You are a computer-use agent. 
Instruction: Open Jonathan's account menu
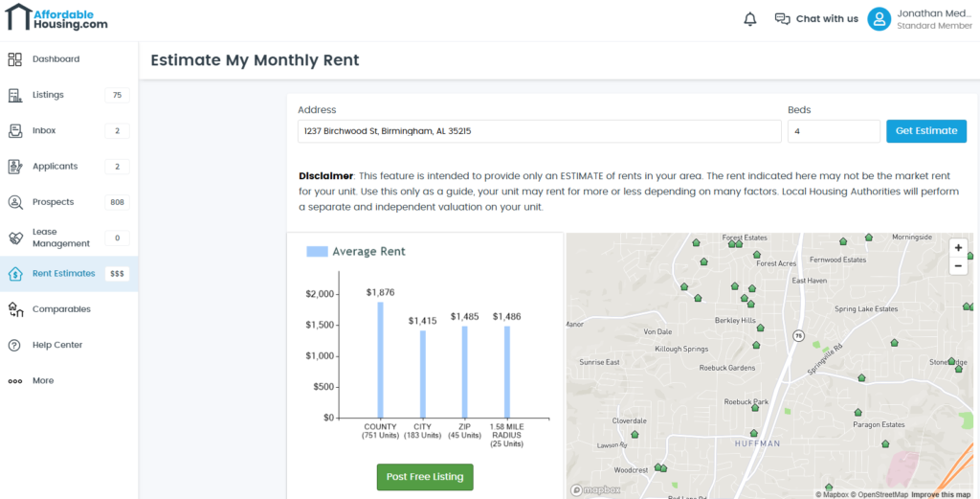920,19
